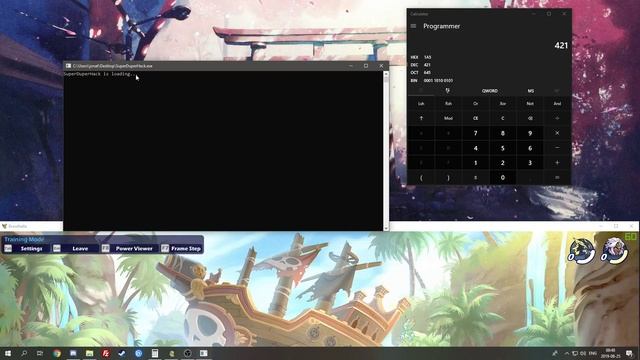Image resolution: width=640 pixels, height=360 pixels.
Task: Click the multiply key in Calculator
Action: [557, 133]
